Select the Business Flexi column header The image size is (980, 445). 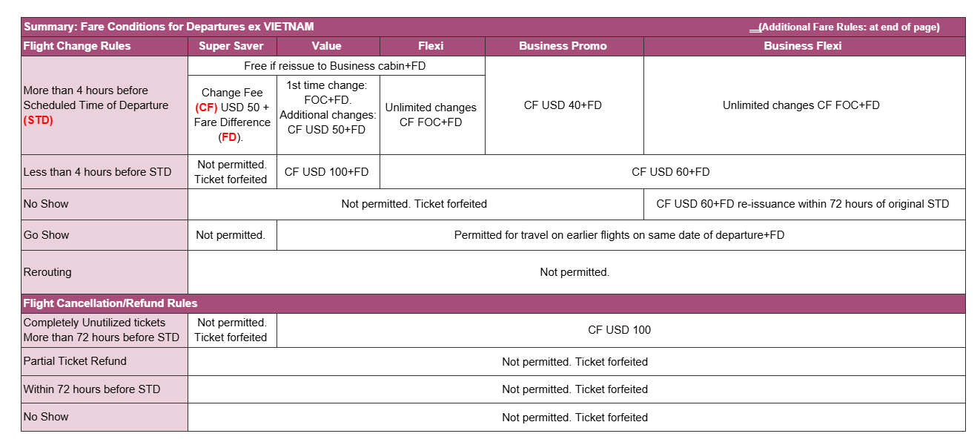pyautogui.click(x=804, y=46)
